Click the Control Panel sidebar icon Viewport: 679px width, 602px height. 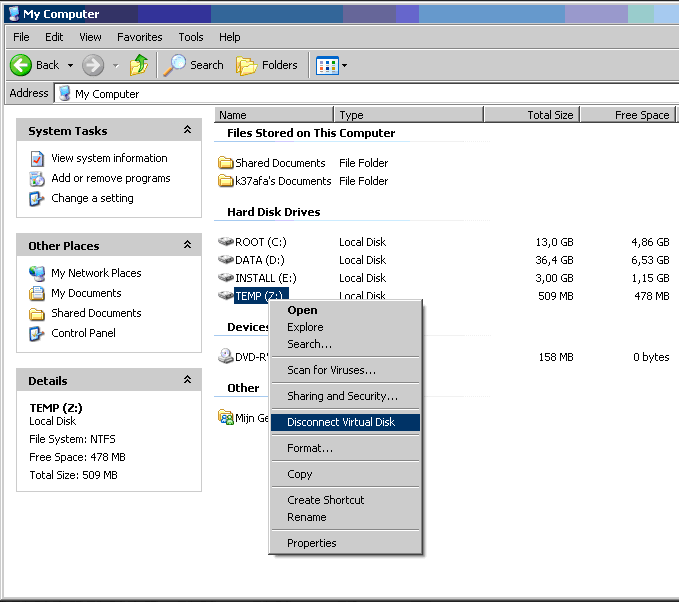pyautogui.click(x=37, y=333)
